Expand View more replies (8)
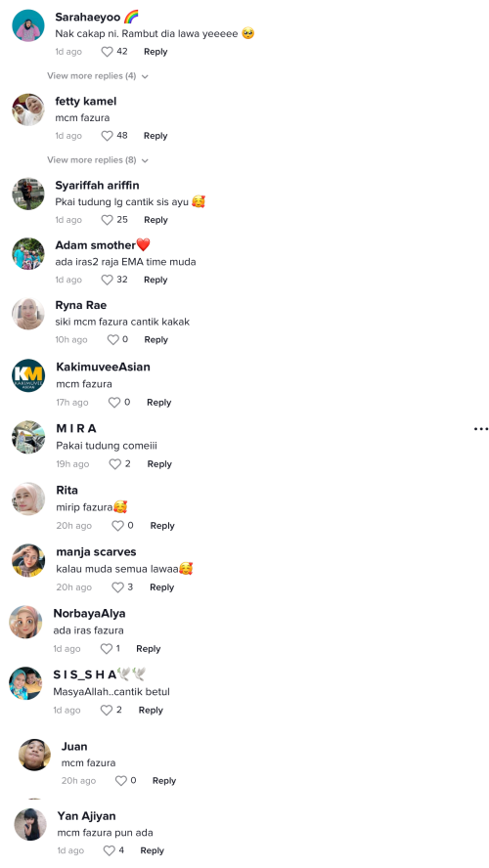Image resolution: width=489 pixels, height=868 pixels. pyautogui.click(x=98, y=160)
